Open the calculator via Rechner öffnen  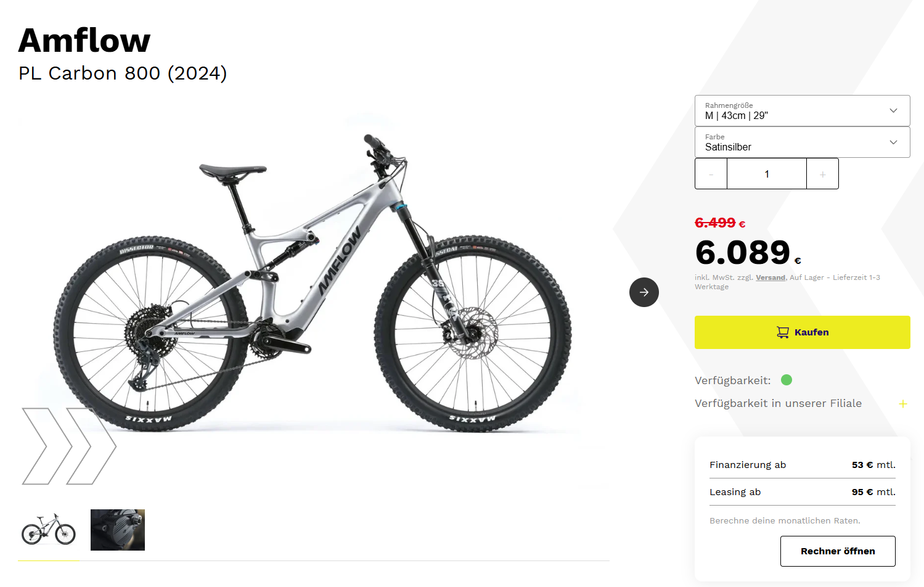[x=837, y=551]
